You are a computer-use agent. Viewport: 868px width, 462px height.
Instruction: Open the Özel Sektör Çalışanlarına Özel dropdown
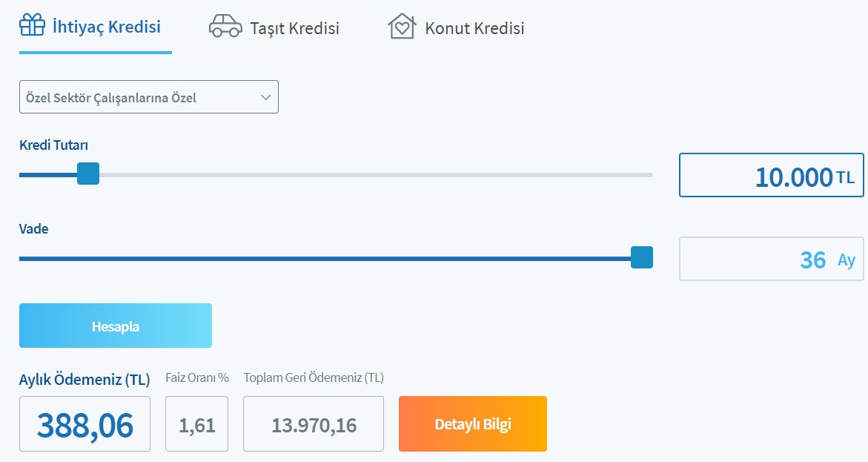point(148,97)
